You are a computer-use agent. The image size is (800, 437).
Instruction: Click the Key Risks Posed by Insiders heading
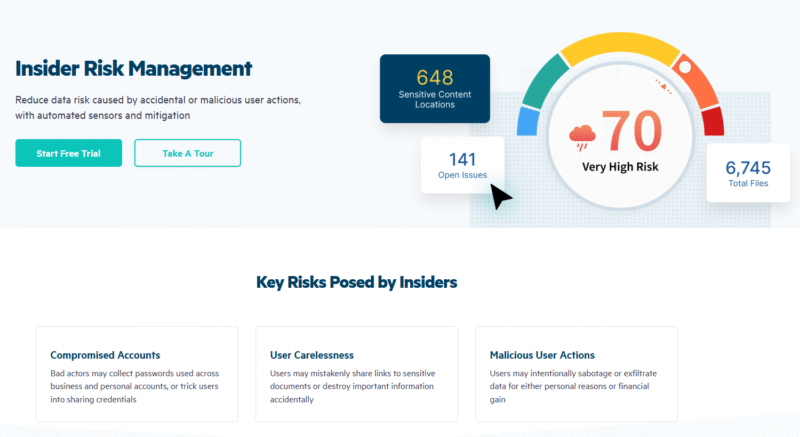[x=356, y=282]
